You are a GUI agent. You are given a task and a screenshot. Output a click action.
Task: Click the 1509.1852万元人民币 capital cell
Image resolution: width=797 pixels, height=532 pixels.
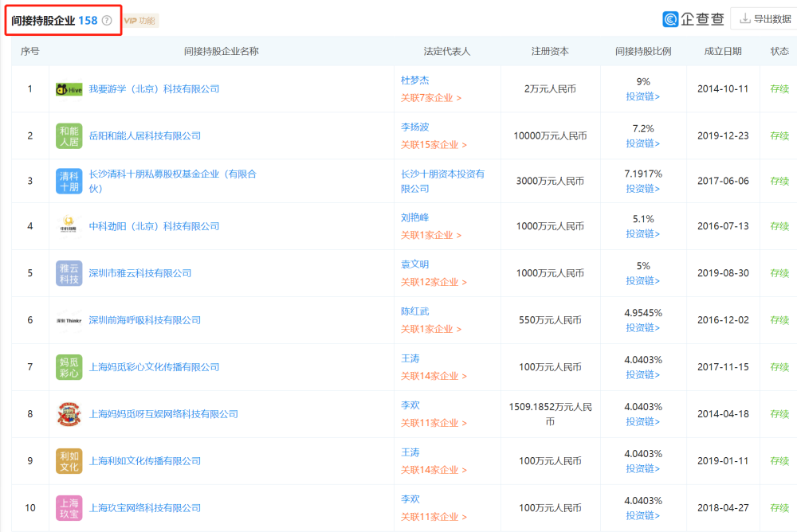(x=550, y=414)
